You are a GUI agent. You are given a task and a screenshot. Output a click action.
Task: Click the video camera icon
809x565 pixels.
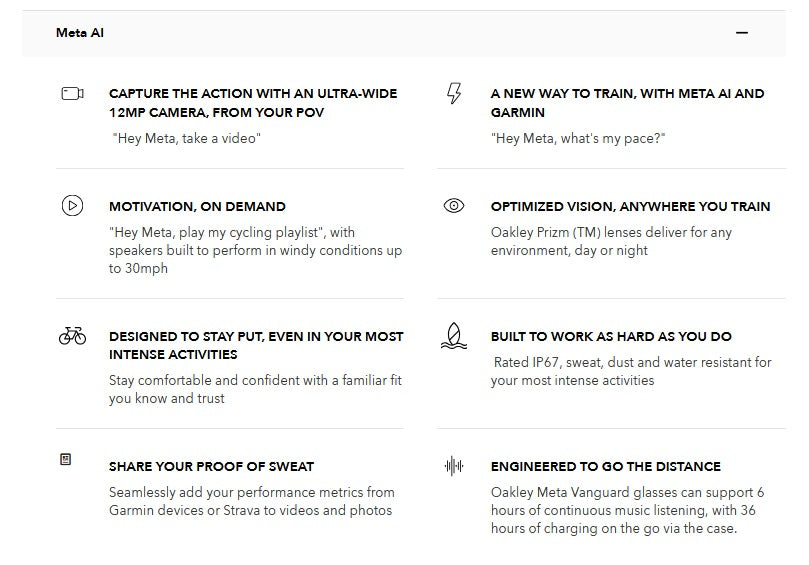pos(72,94)
